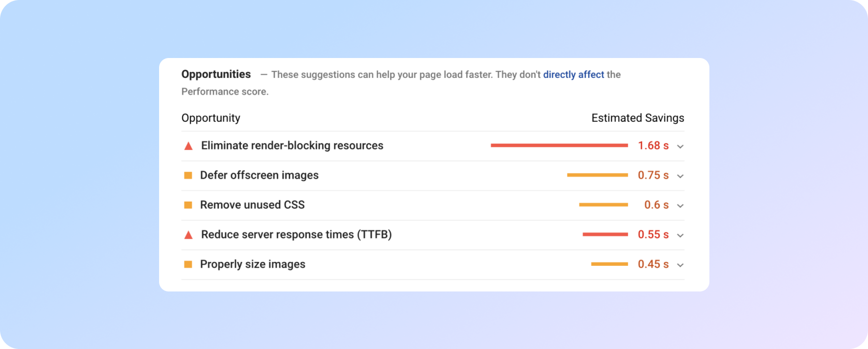
Task: Open the Remove unused CSS details chevron
Action: (680, 205)
